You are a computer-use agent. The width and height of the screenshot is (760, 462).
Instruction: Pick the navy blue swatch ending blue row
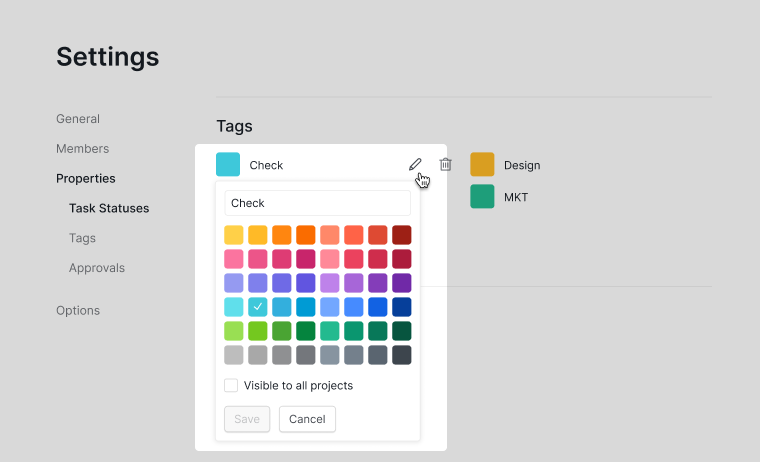(x=402, y=307)
